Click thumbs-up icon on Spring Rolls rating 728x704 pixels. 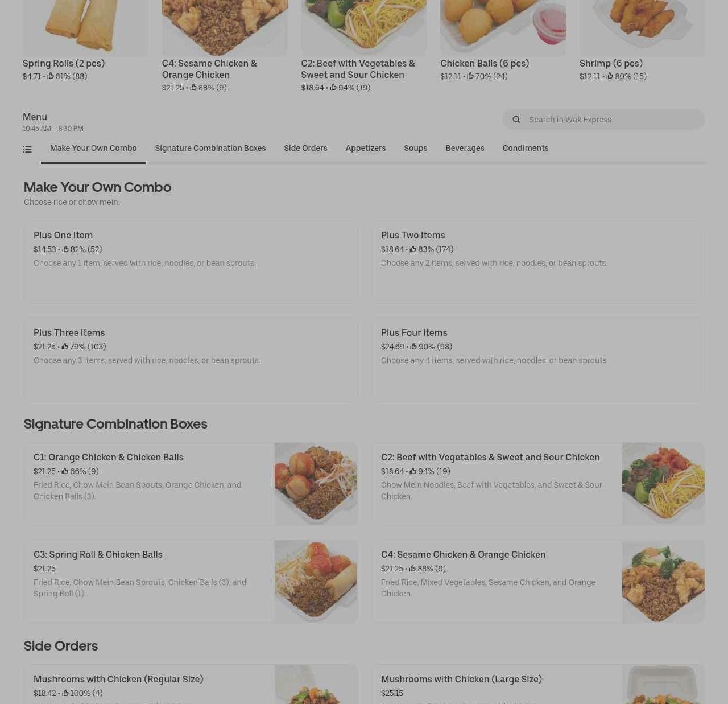[x=51, y=76]
